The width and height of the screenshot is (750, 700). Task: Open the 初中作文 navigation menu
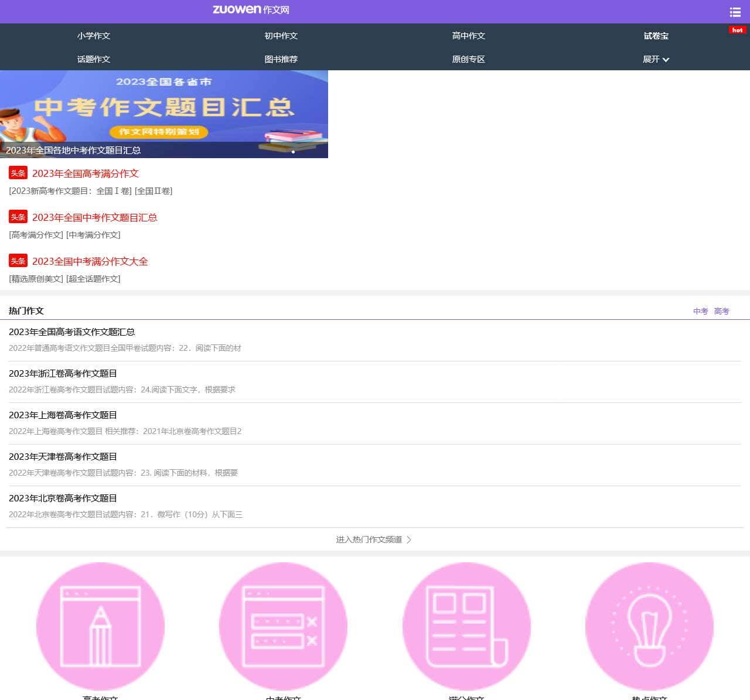click(x=281, y=36)
